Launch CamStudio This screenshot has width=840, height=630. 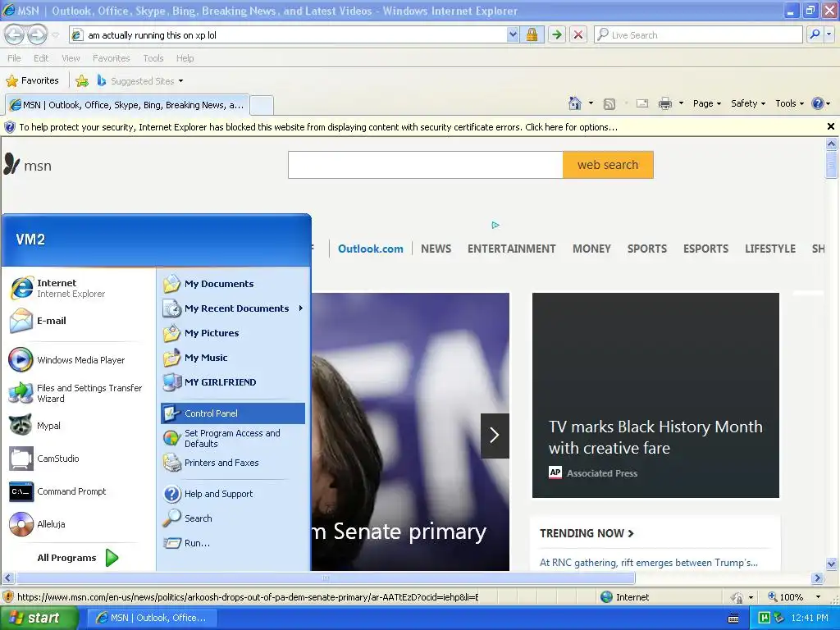pos(79,459)
